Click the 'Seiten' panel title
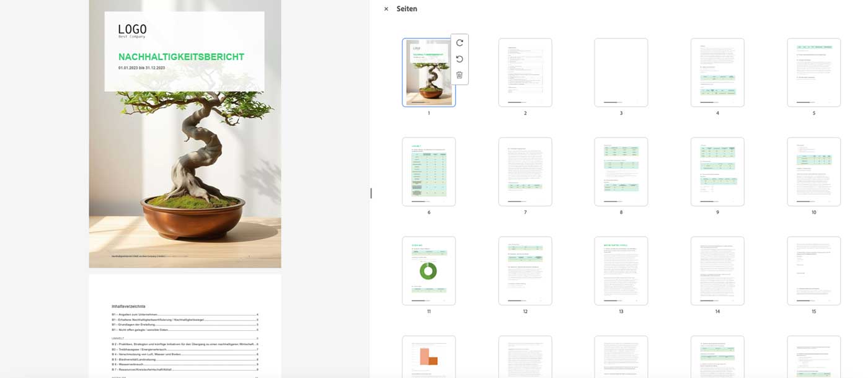868x378 pixels. 407,9
